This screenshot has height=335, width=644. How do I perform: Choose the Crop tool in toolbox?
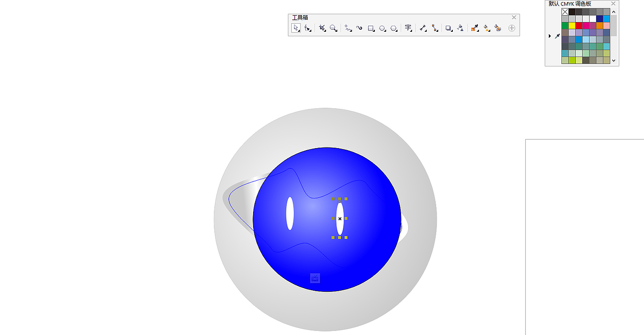click(x=322, y=28)
